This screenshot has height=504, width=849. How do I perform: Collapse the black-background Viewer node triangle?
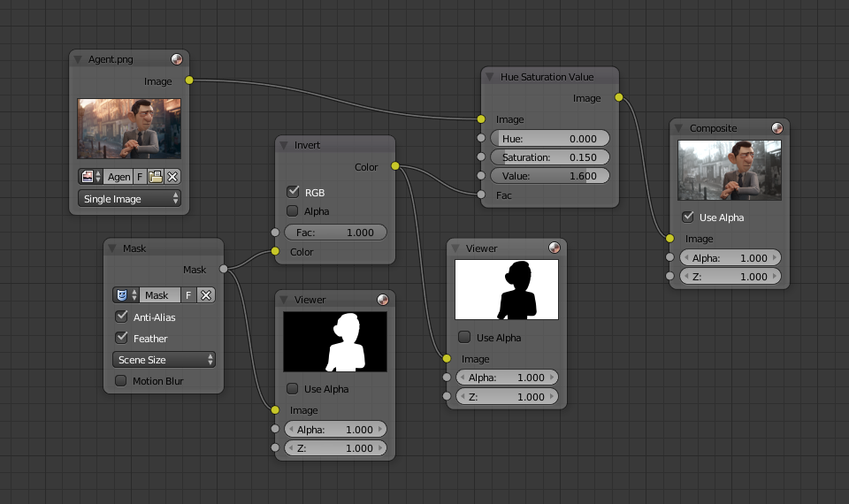tap(284, 300)
